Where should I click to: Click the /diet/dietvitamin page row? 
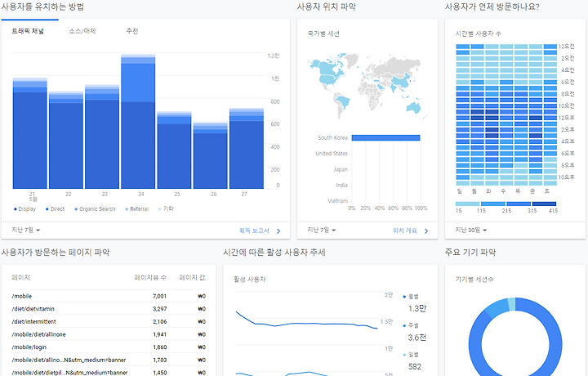[109, 309]
